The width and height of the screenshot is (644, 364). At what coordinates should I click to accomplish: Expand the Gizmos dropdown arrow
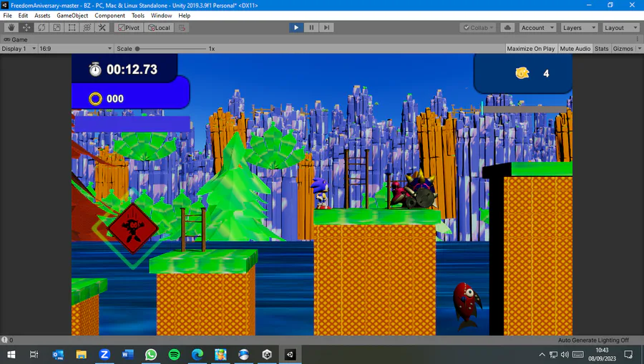click(x=640, y=49)
